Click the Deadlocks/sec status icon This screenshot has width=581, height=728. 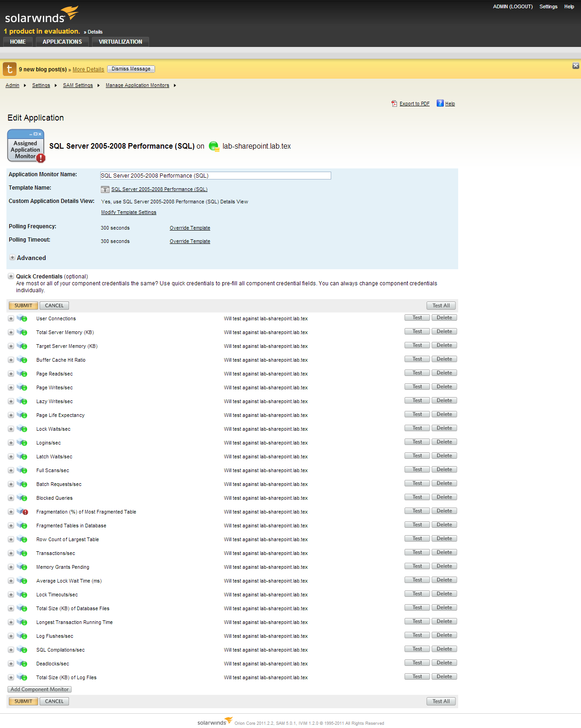pos(22,664)
